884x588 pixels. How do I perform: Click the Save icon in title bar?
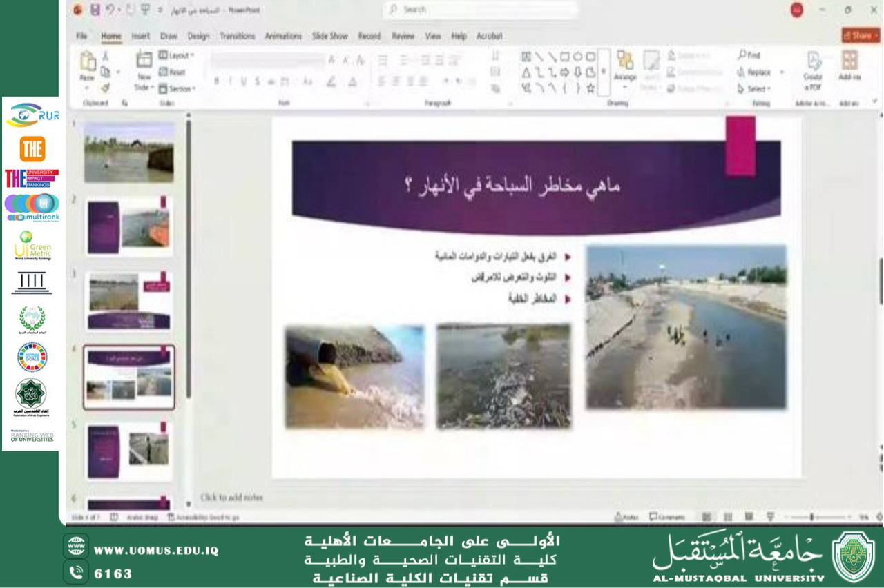click(x=95, y=10)
